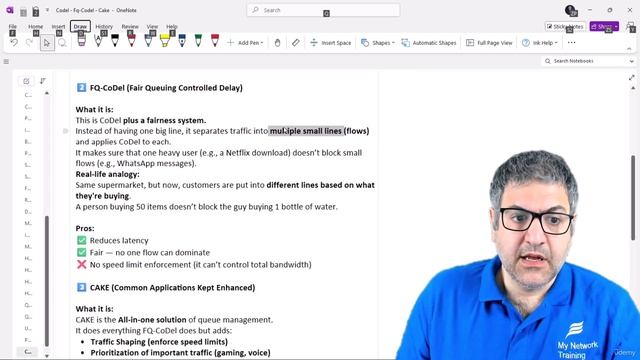Click the second quick access clipboard icon
The width and height of the screenshot is (640, 360).
pyautogui.click(x=36, y=11)
